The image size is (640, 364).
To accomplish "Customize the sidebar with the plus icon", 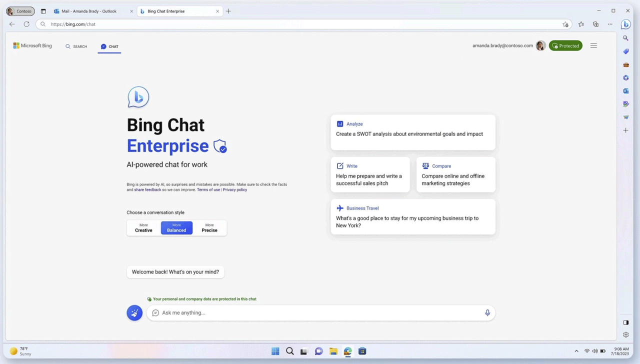I will click(x=625, y=130).
